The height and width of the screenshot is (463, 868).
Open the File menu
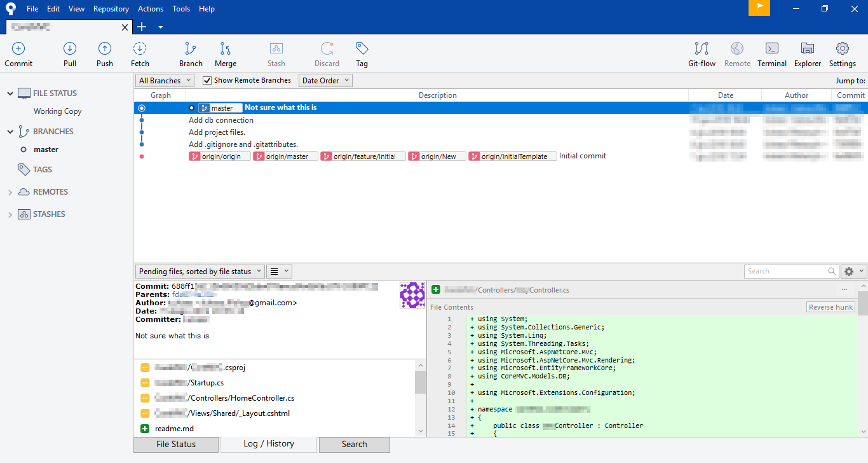click(32, 9)
